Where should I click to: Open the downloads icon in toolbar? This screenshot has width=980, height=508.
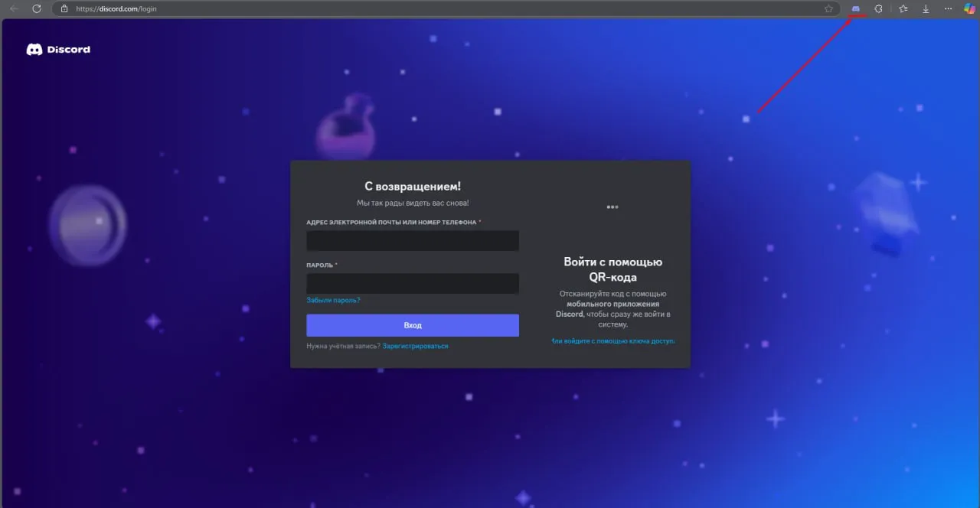[926, 9]
